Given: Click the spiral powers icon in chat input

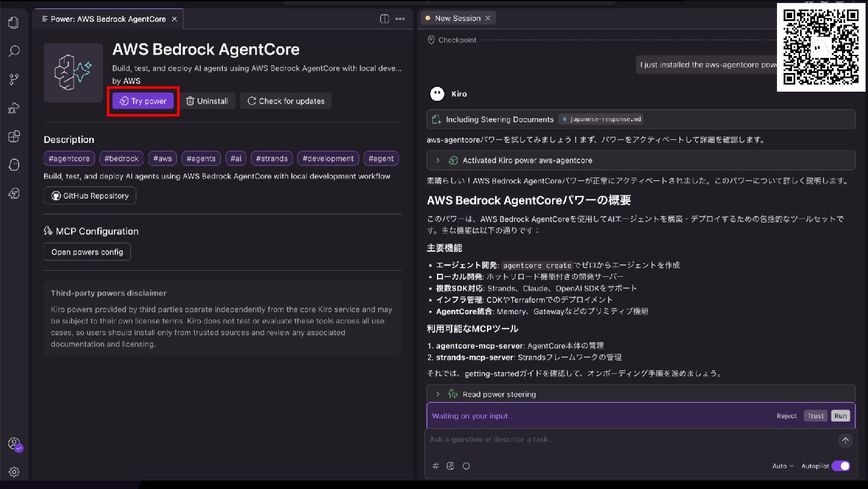Looking at the screenshot, I should [450, 466].
